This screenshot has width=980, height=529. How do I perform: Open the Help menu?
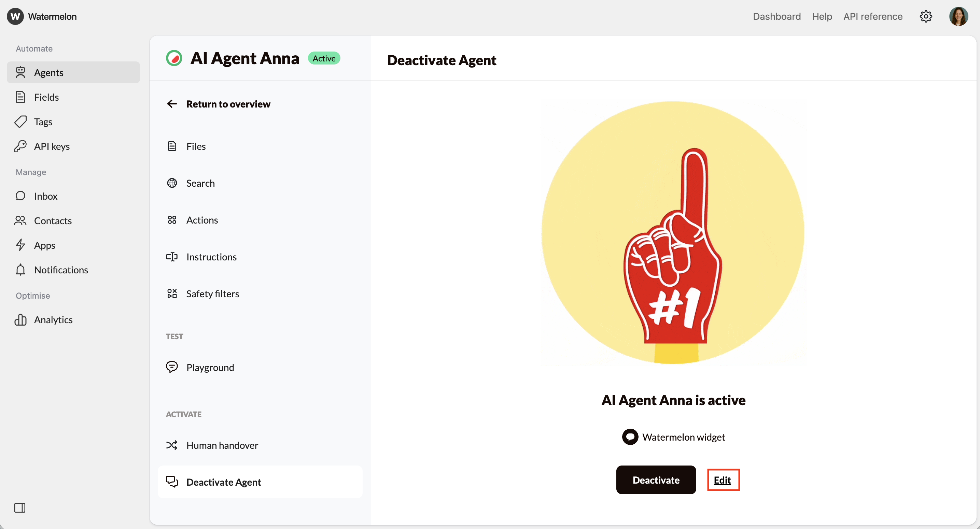pos(822,16)
